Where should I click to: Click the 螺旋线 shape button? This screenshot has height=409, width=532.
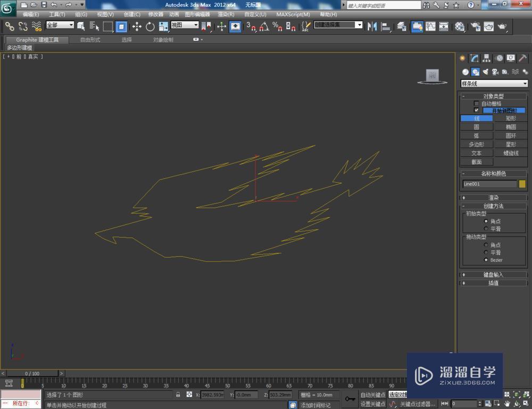511,153
